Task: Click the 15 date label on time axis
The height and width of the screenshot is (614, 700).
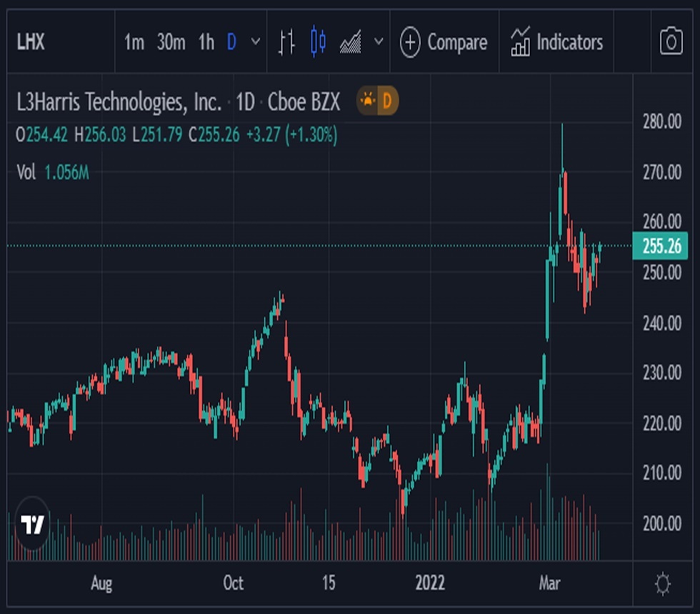Action: pyautogui.click(x=329, y=583)
